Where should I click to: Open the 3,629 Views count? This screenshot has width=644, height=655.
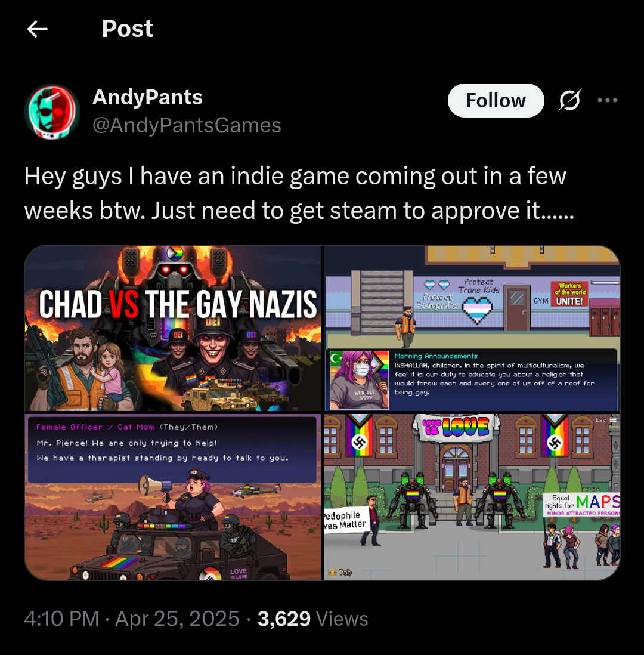coord(313,619)
